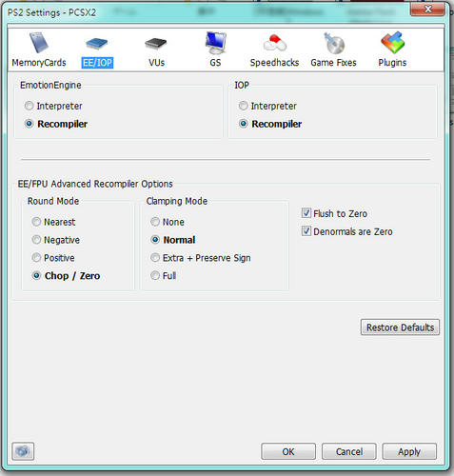Select the EE/IOP chip icon
The width and height of the screenshot is (454, 476).
pyautogui.click(x=97, y=44)
